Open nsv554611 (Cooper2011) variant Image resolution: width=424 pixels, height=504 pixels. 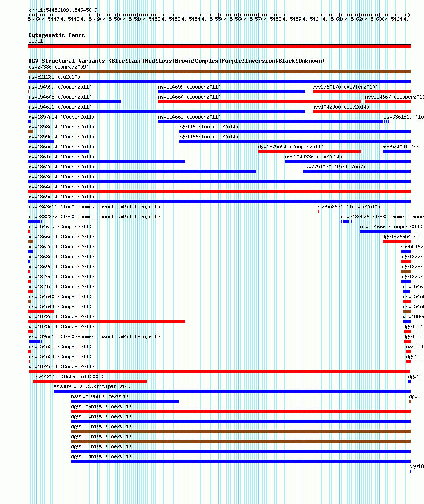(60, 107)
